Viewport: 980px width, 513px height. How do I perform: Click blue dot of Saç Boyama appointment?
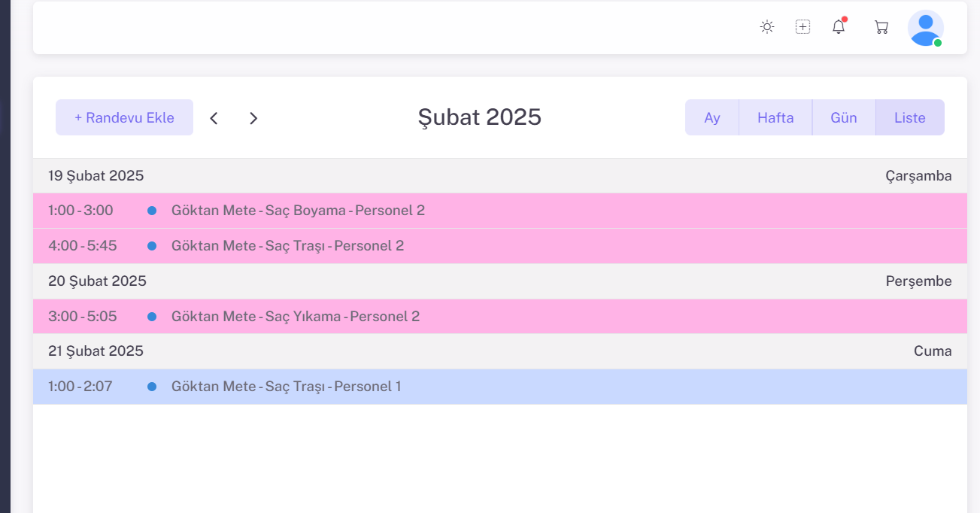(152, 211)
